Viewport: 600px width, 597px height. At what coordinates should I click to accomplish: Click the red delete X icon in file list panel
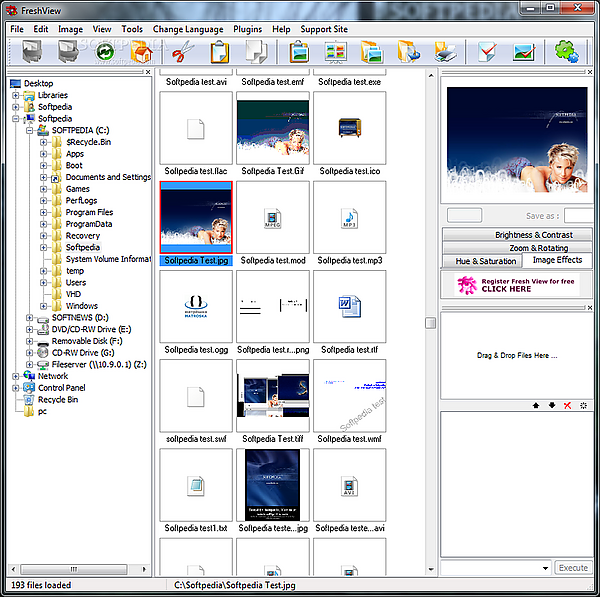[567, 405]
